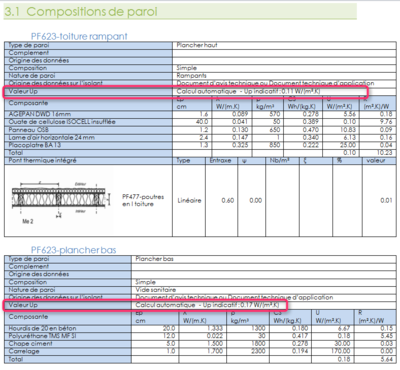Image resolution: width=400 pixels, height=370 pixels.
Task: Click the 5.45 R value for Polyuréthane
Action: click(387, 336)
